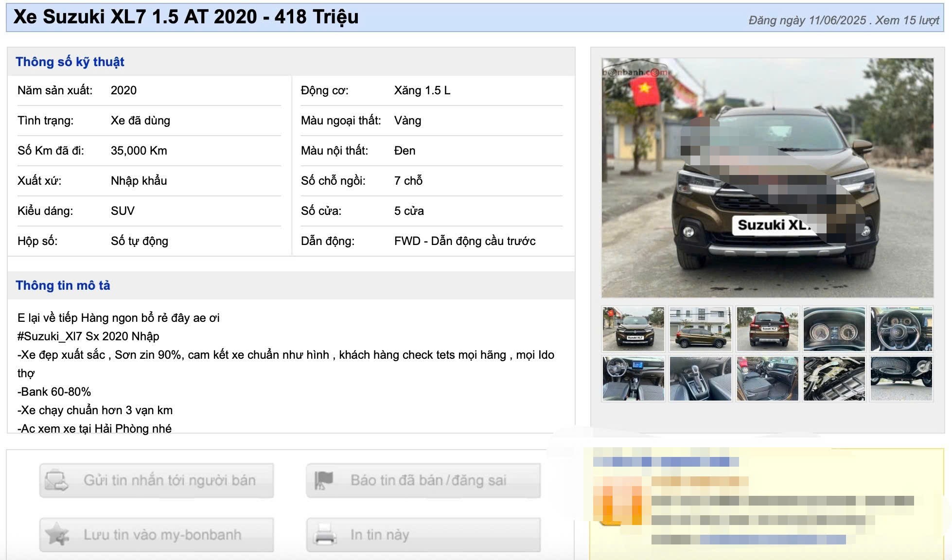
Task: Click the Năm sản xuất value 2020
Action: (123, 90)
